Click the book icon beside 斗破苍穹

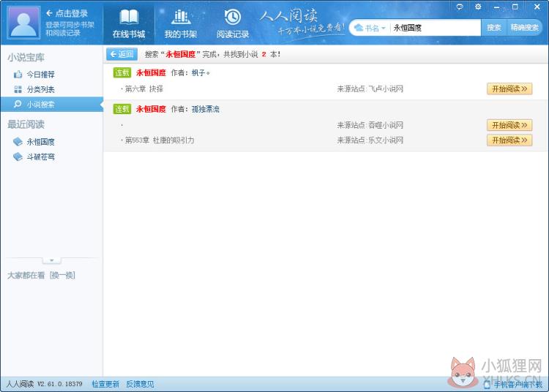[x=18, y=157]
